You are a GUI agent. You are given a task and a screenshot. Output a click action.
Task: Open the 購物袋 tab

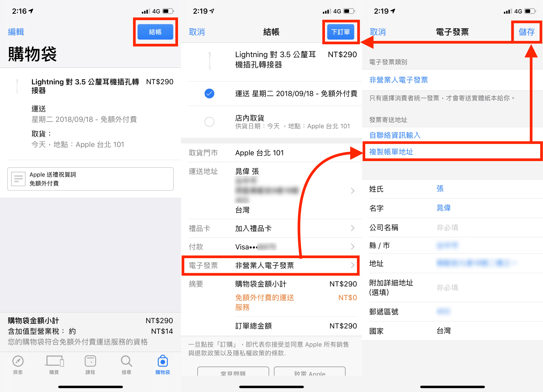coord(163,365)
